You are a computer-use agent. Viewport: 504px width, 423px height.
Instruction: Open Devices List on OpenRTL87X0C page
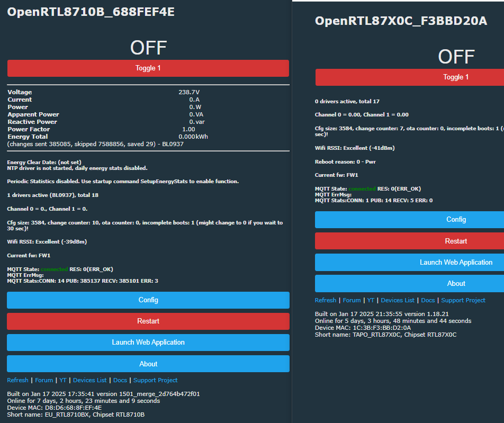[398, 300]
